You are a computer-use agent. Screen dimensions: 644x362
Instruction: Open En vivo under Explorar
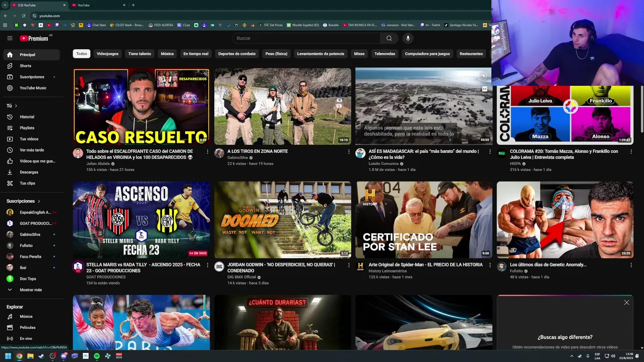coord(32,339)
